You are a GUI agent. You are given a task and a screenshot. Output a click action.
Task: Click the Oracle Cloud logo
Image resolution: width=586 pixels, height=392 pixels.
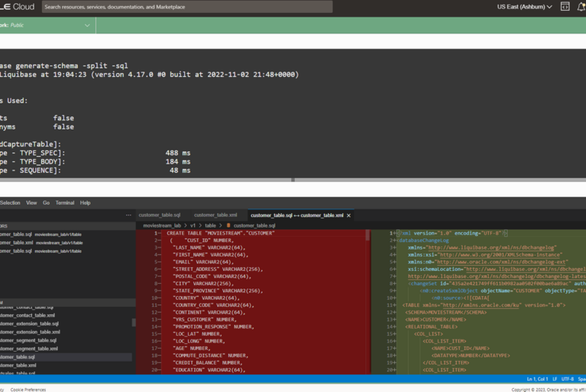tap(18, 7)
